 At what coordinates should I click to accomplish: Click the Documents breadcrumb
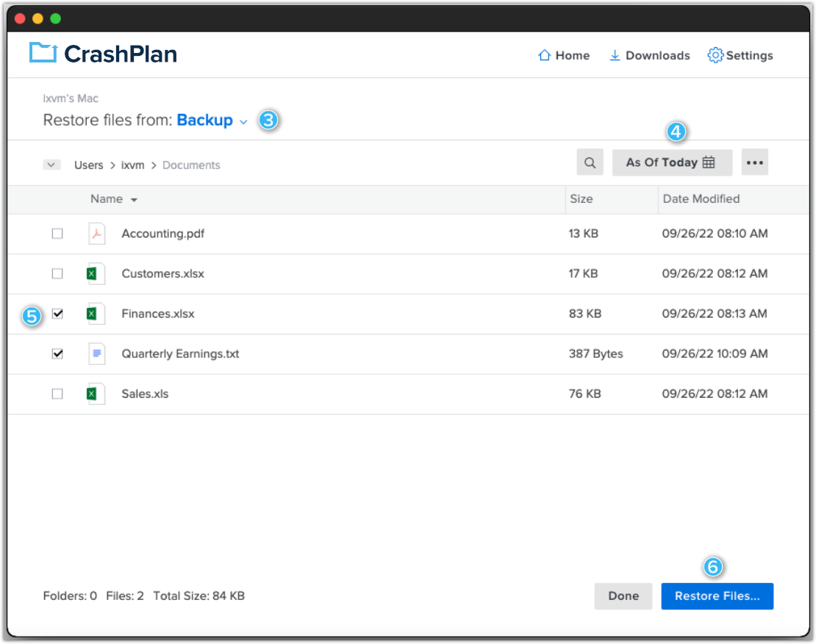tap(191, 165)
